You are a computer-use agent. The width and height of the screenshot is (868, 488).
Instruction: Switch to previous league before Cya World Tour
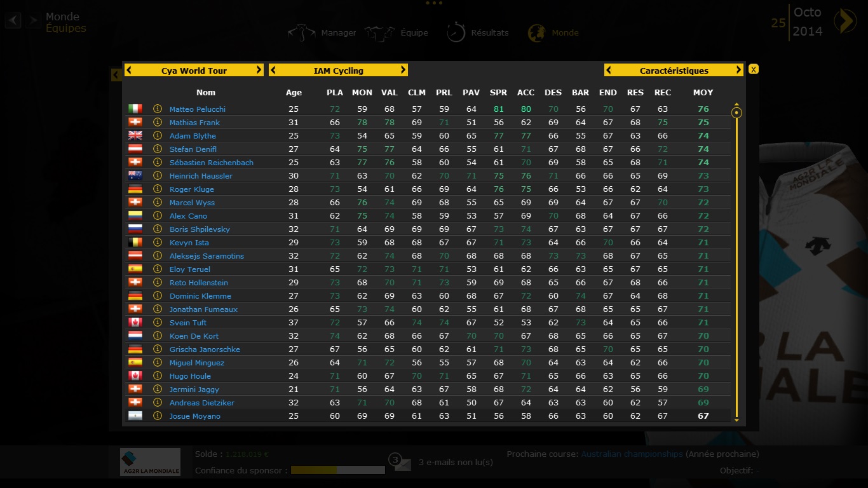point(129,70)
